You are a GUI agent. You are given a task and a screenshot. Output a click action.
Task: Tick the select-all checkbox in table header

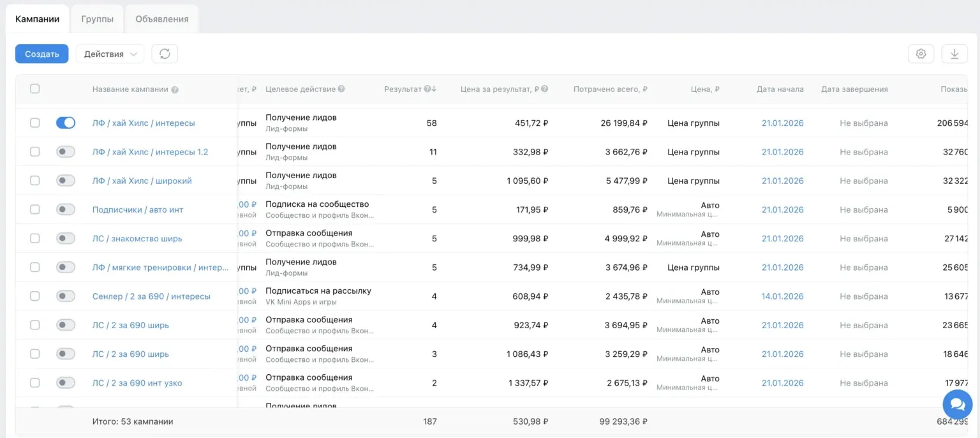point(35,89)
